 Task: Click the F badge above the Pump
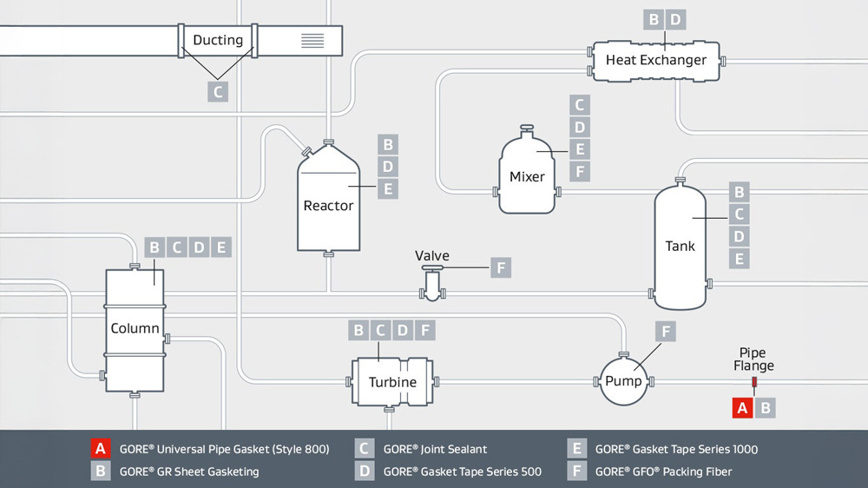click(666, 331)
